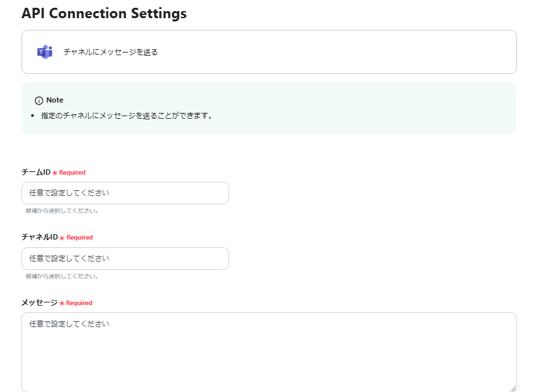The width and height of the screenshot is (546, 392).
Task: Click the message textarea resize handle
Action: click(513, 388)
